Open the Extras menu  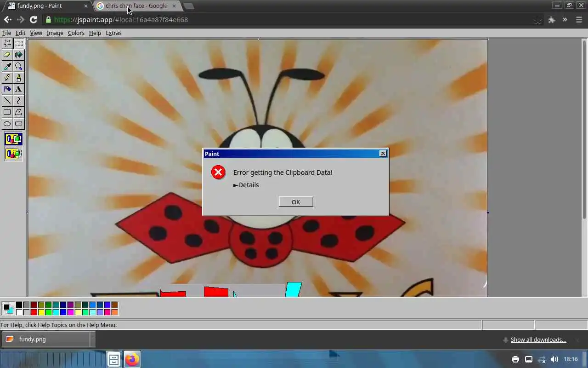coord(113,33)
